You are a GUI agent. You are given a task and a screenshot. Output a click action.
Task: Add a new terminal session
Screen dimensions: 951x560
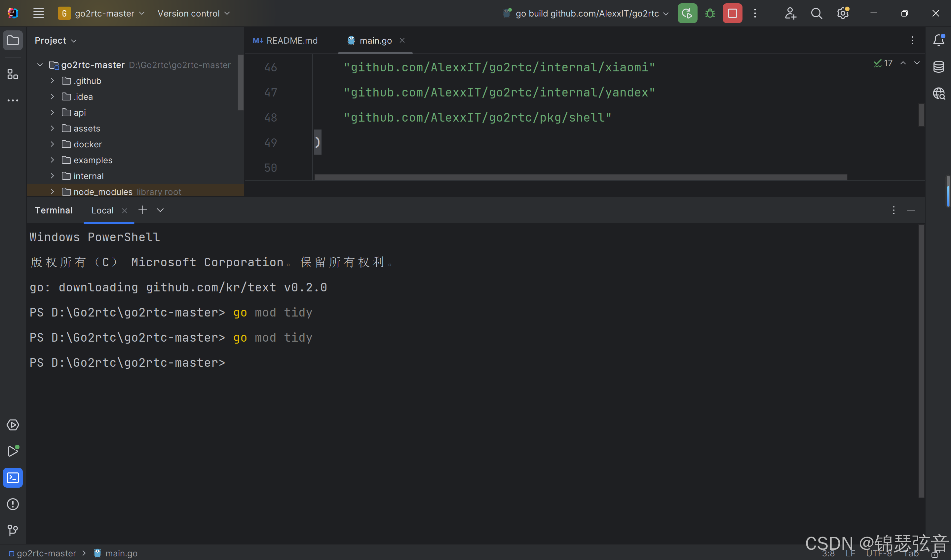coord(142,210)
